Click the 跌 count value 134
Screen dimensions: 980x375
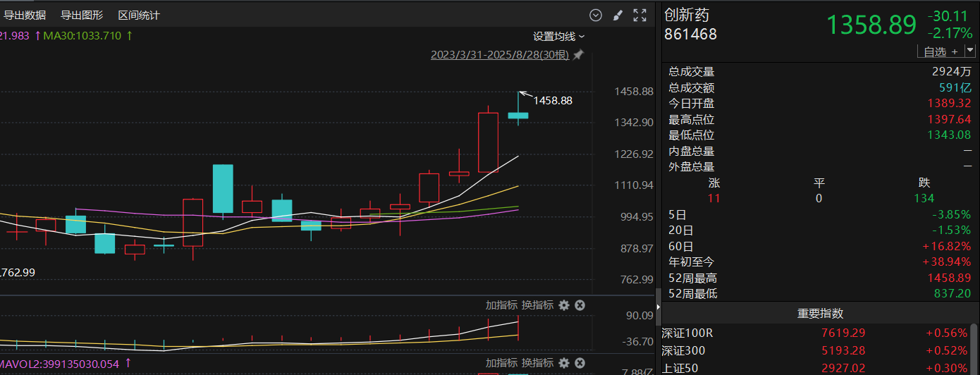924,198
